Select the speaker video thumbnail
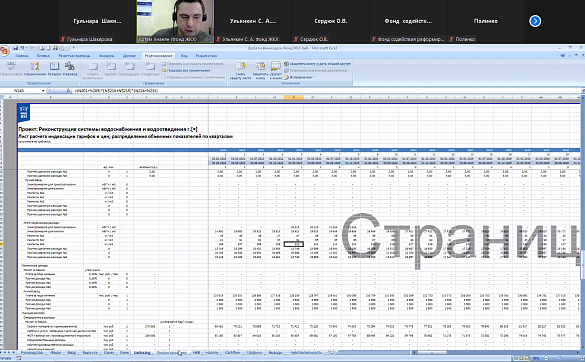This screenshot has width=585, height=362. (x=175, y=21)
